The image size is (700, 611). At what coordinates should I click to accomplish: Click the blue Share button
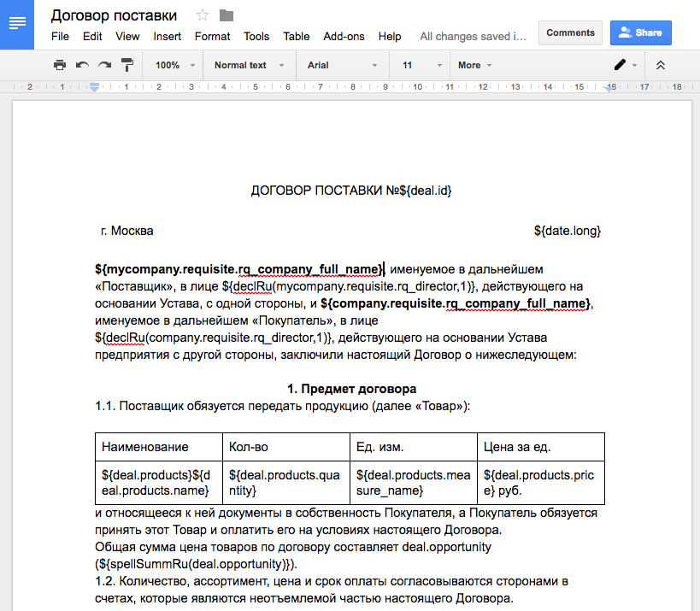640,32
